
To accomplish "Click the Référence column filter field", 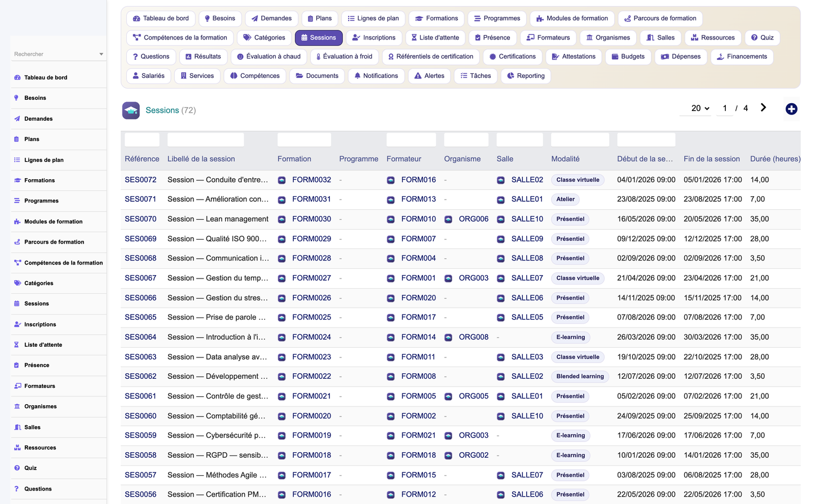I will [142, 140].
